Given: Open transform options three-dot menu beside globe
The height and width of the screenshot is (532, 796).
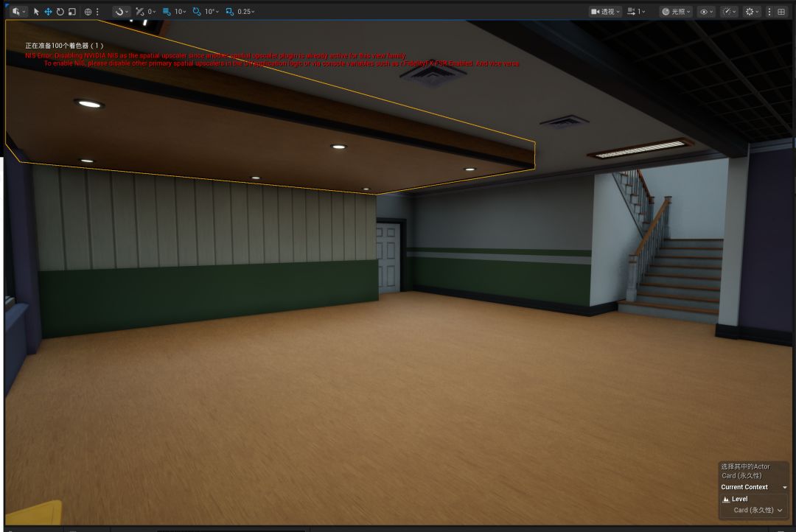Looking at the screenshot, I should point(97,11).
